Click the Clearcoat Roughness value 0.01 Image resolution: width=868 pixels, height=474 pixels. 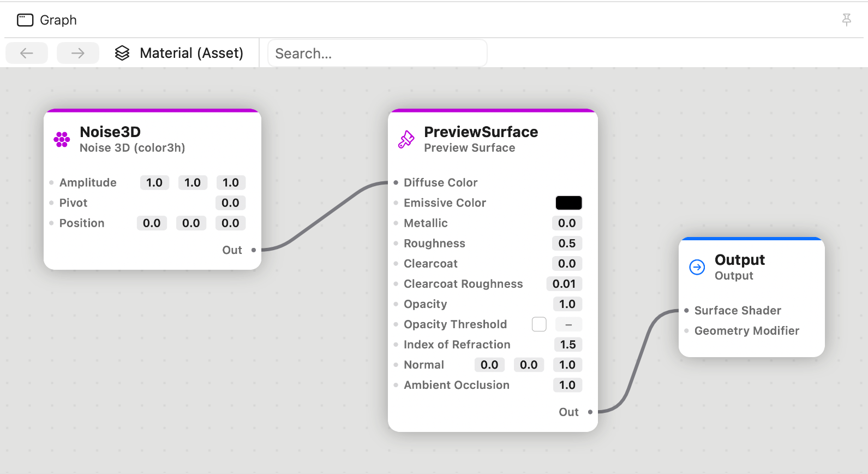click(x=564, y=283)
